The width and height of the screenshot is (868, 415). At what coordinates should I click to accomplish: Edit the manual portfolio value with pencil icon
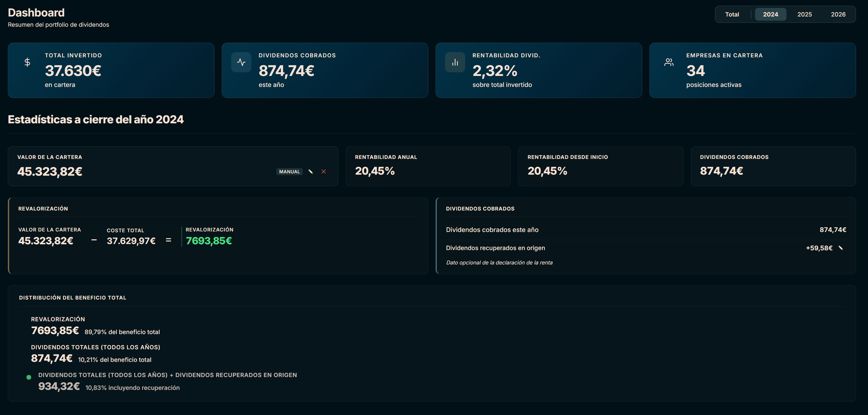pyautogui.click(x=311, y=172)
